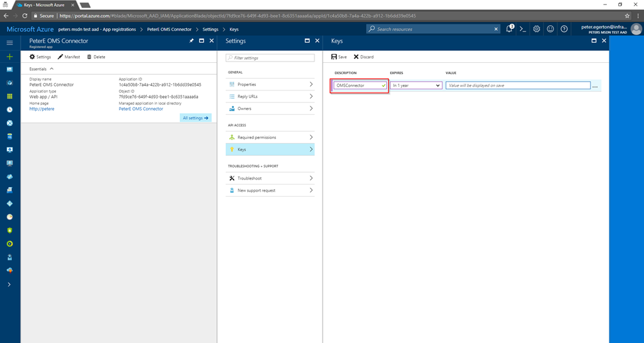The image size is (644, 343).
Task: Pin the PeterE OMS Connector blade
Action: pyautogui.click(x=191, y=41)
